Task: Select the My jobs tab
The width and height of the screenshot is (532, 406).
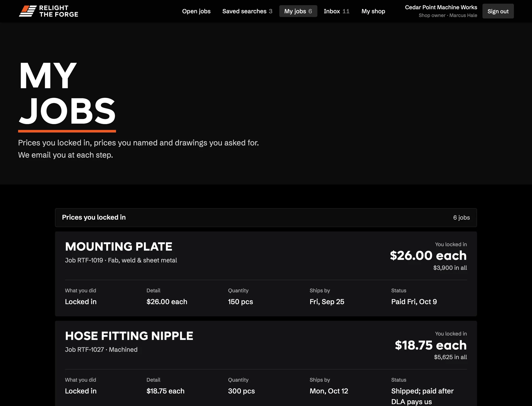Action: [x=298, y=11]
